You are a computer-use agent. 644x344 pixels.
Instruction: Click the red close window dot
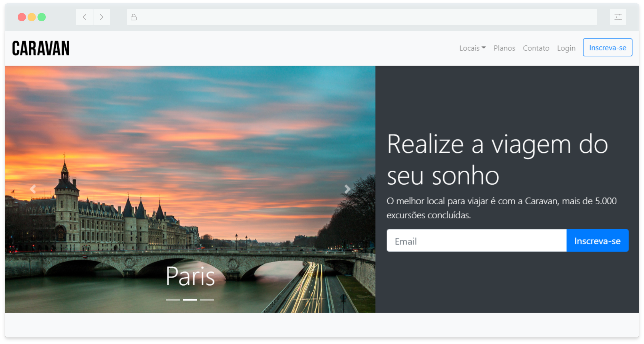point(22,17)
